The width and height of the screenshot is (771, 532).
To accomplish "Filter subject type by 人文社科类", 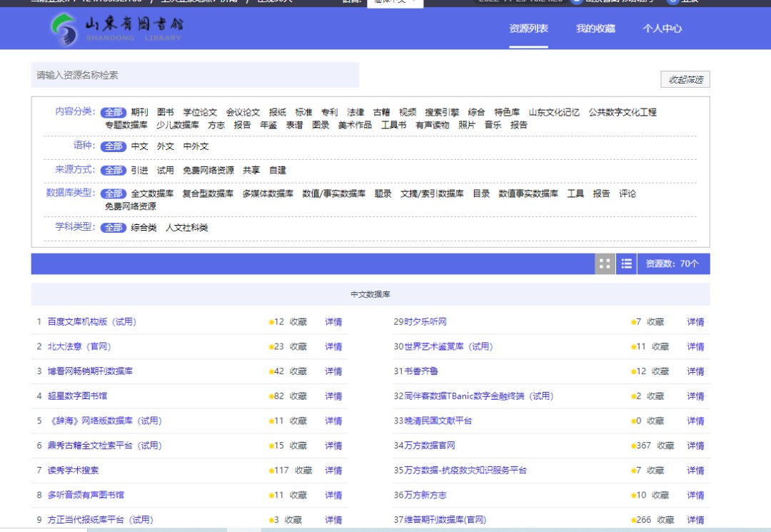I will point(187,228).
